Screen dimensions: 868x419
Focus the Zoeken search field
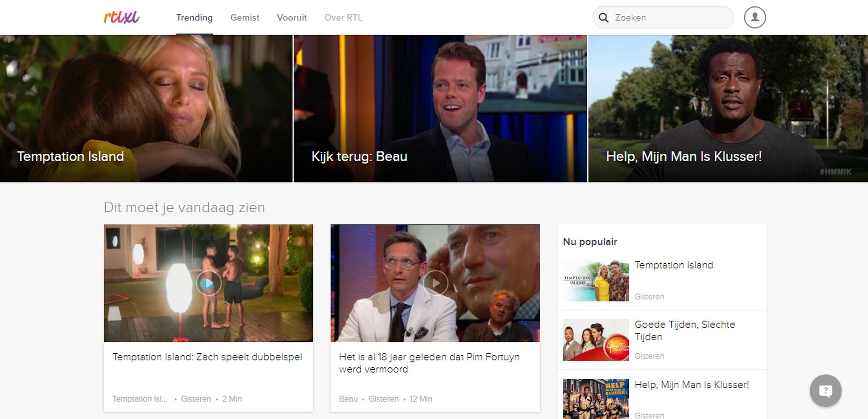pos(669,18)
